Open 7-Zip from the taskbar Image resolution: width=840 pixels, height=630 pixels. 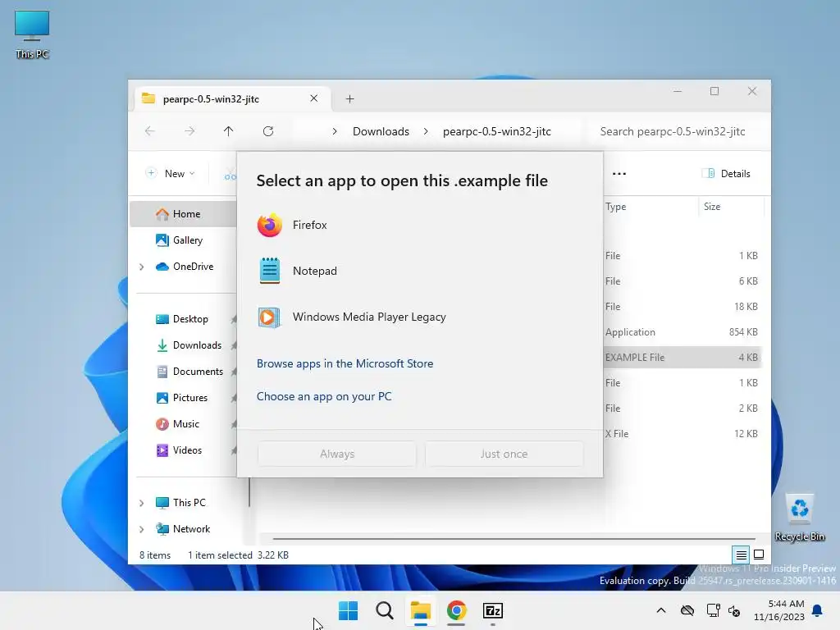(x=493, y=610)
